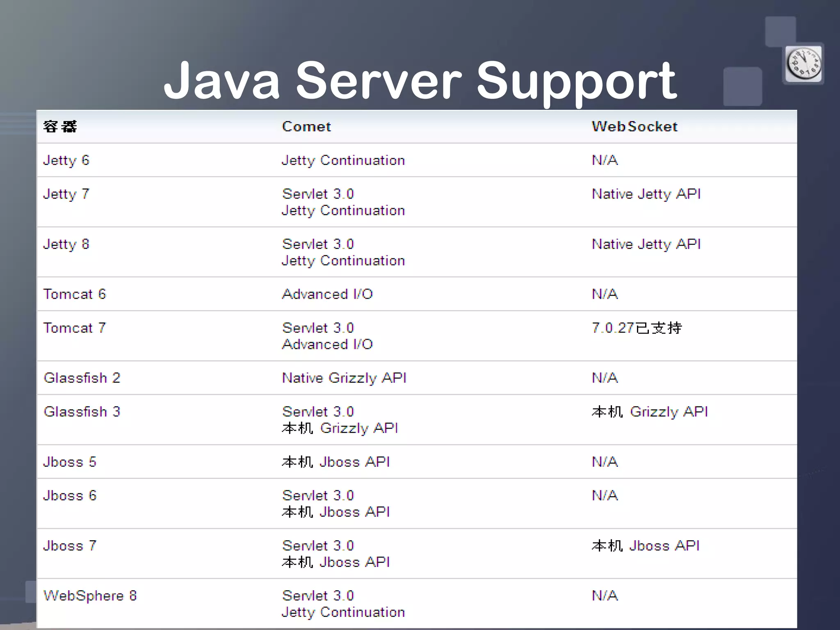Click "Native Grizzly API" in the Glassfish 2 row
Image resolution: width=840 pixels, height=630 pixels.
(x=344, y=378)
